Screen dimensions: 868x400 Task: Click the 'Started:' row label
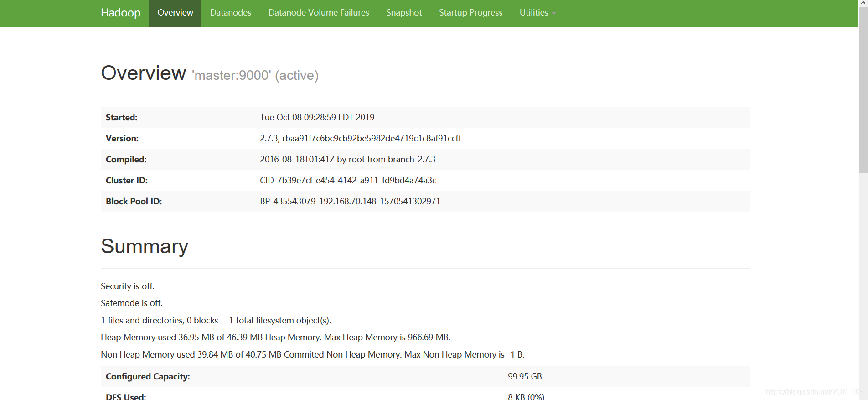[x=122, y=118]
